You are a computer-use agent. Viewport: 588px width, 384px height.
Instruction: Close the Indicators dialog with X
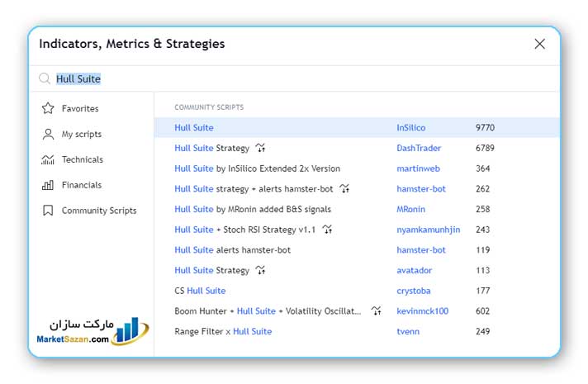(539, 44)
